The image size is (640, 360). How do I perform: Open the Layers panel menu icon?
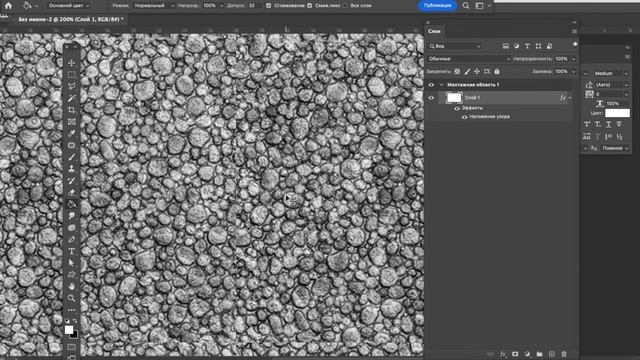[x=574, y=31]
